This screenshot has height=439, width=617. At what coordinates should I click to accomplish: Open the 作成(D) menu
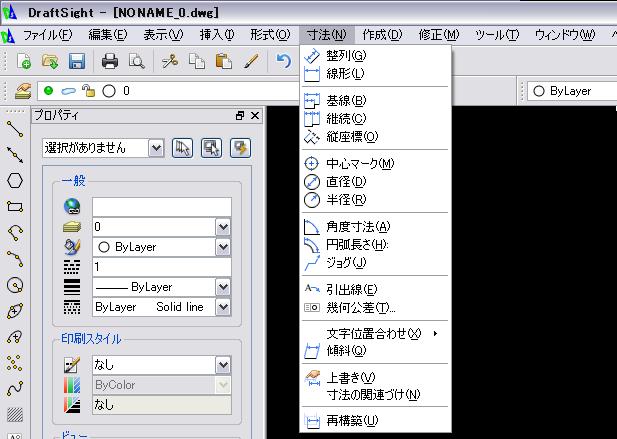click(x=382, y=35)
